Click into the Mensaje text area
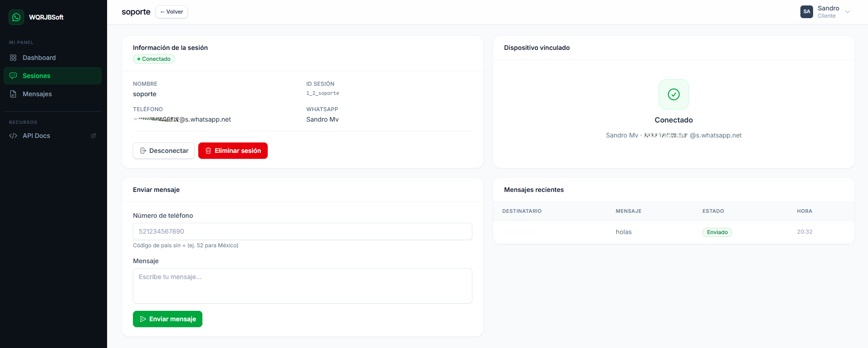The width and height of the screenshot is (868, 348). tap(302, 286)
